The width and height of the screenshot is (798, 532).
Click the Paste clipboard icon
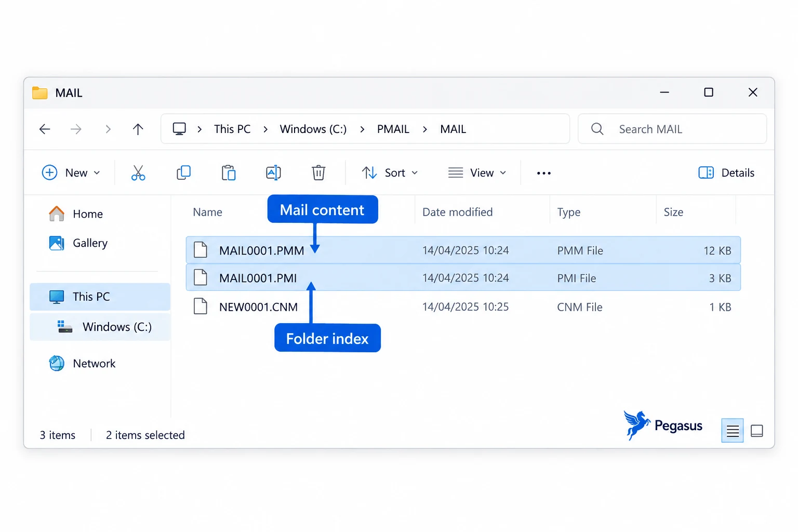(229, 172)
